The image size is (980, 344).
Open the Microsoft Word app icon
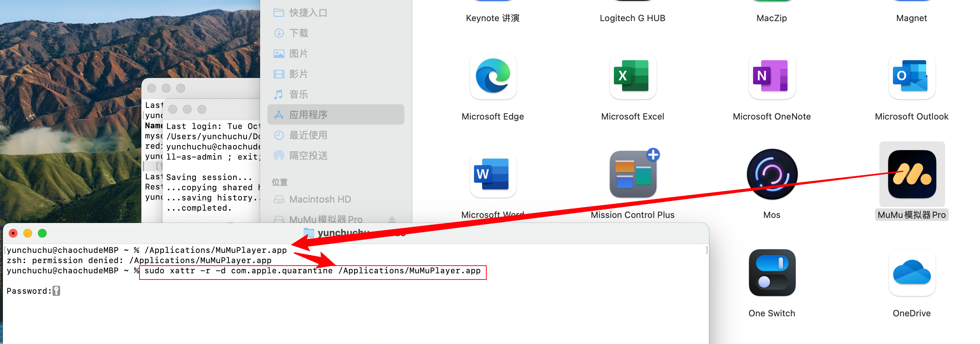493,174
